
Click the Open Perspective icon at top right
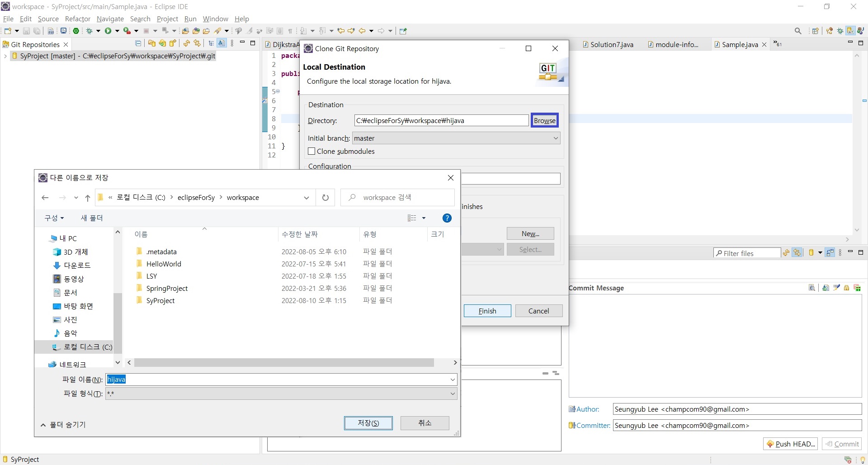[815, 31]
